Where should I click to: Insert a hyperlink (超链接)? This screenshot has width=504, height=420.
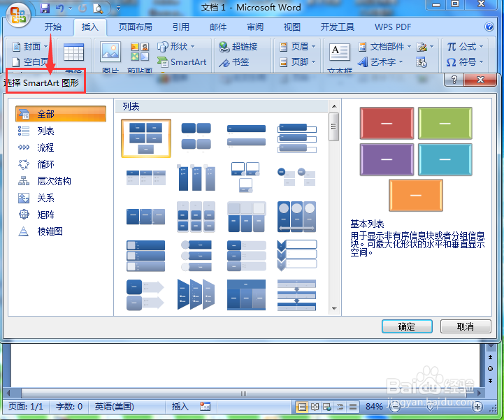(x=238, y=47)
